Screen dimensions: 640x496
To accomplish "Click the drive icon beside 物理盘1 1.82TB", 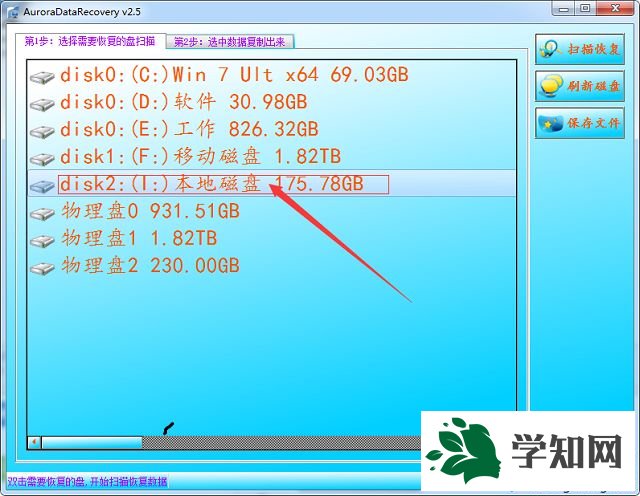I will 42,240.
